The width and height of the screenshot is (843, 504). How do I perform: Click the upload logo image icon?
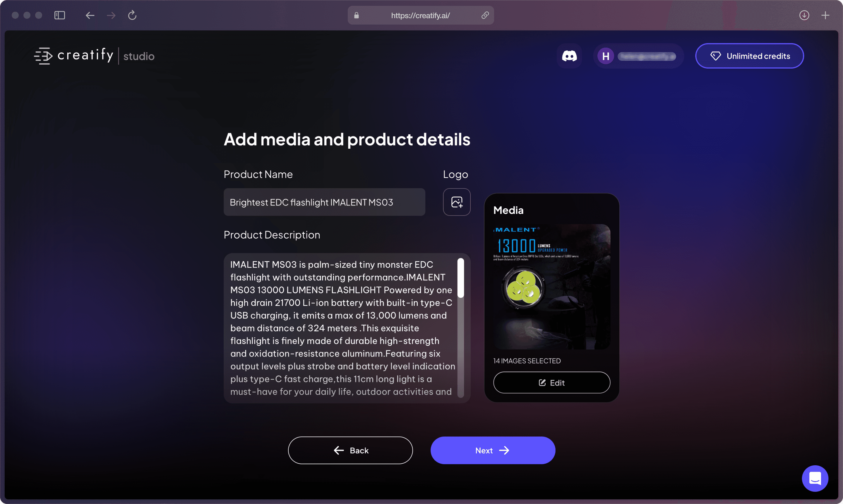coord(457,202)
